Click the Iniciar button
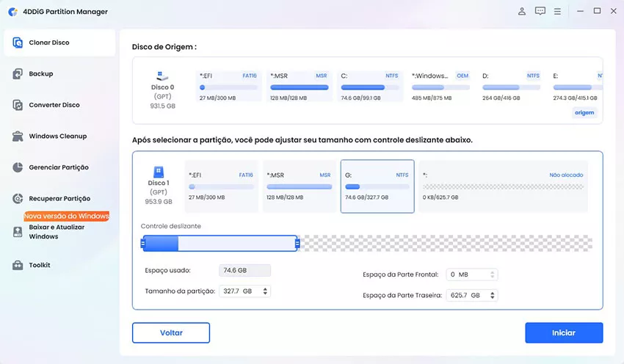Screen dimensions: 624x364 pyautogui.click(x=564, y=332)
